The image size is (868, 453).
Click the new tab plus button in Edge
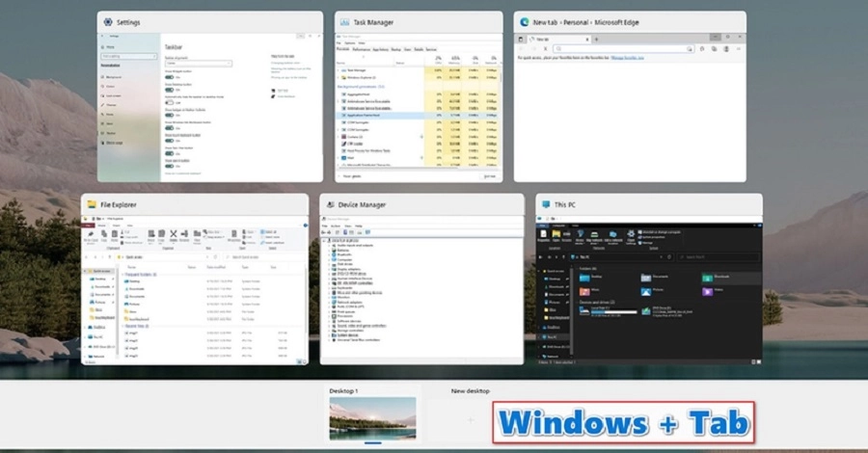click(x=596, y=40)
